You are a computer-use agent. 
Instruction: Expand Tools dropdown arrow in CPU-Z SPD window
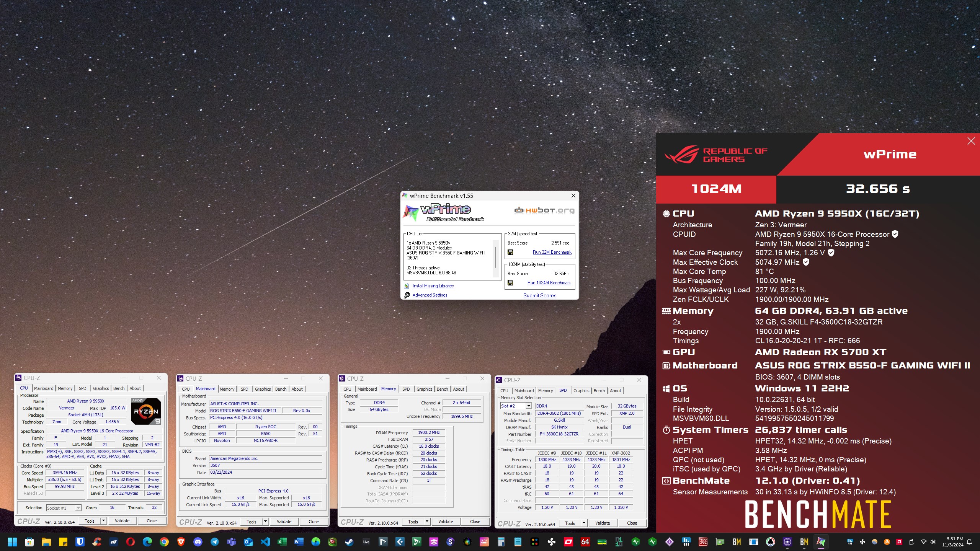click(x=583, y=523)
